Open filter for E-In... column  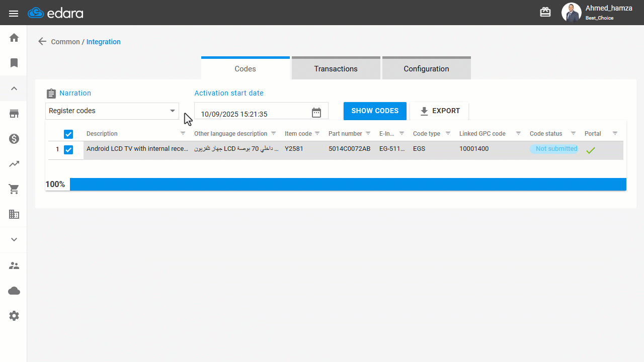[x=401, y=133]
